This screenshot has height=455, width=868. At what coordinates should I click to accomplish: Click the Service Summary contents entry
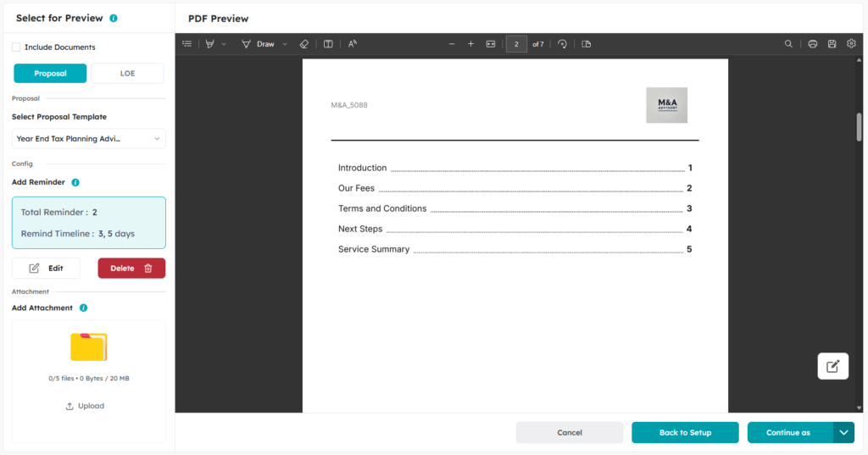tap(515, 249)
